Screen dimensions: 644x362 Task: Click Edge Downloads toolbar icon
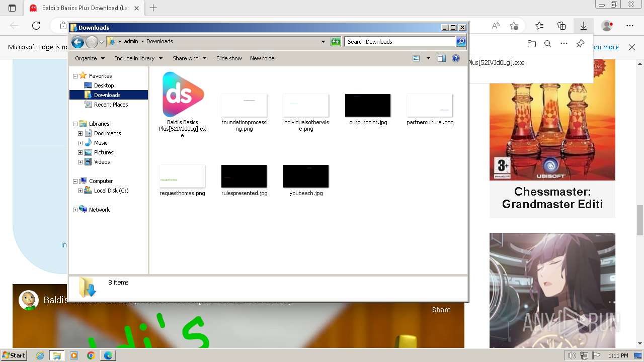click(584, 26)
